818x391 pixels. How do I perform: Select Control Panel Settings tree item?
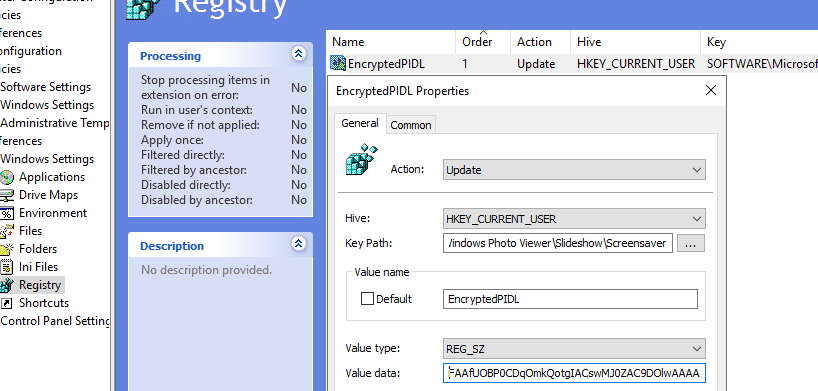tap(55, 321)
